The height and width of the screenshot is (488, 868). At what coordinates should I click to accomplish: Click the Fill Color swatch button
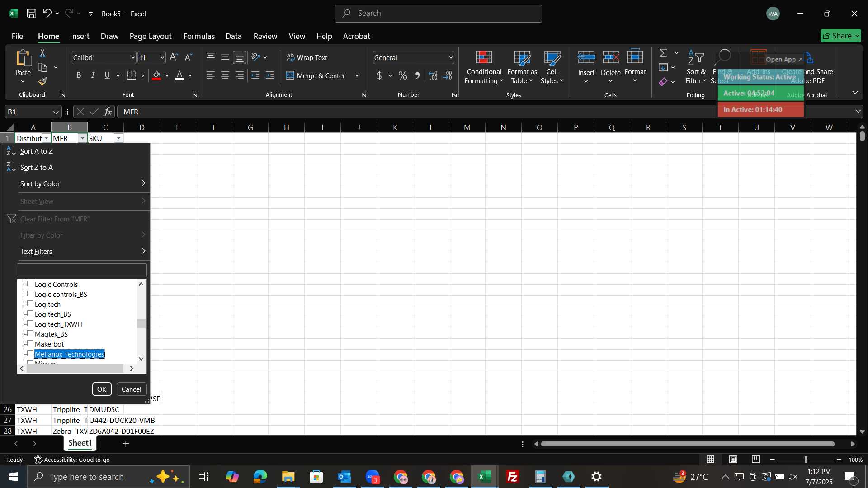point(156,75)
